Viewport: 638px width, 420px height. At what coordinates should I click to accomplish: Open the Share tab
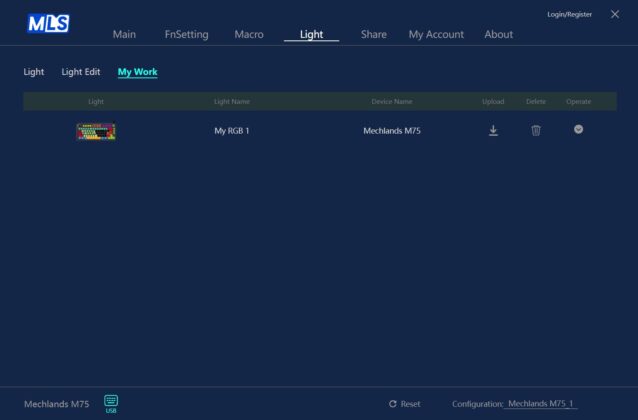coord(374,34)
